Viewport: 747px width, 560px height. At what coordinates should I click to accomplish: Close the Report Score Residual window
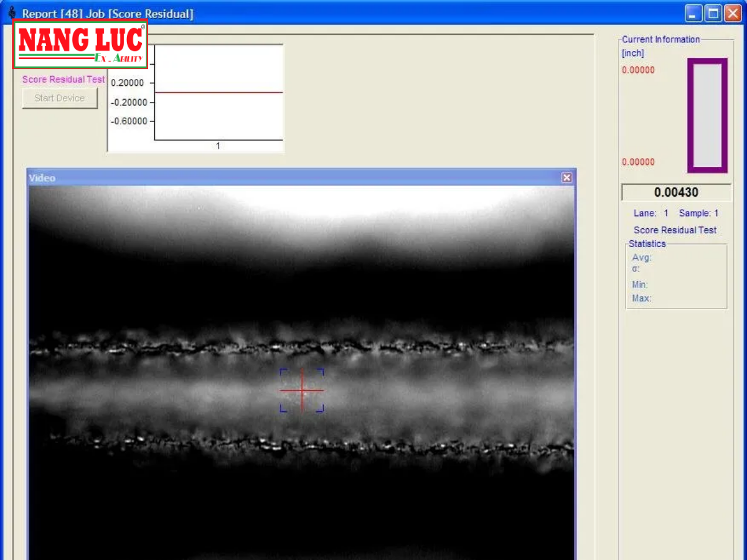[x=733, y=14]
